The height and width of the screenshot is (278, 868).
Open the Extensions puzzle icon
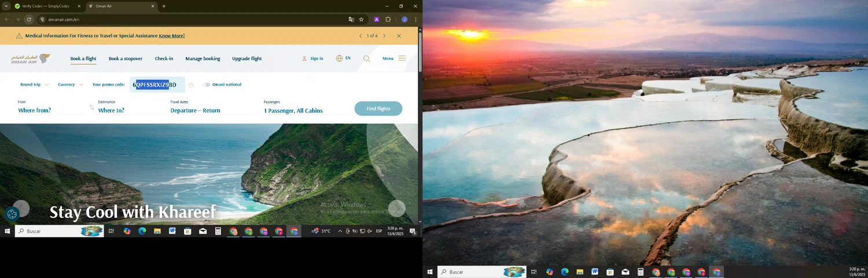(x=388, y=19)
